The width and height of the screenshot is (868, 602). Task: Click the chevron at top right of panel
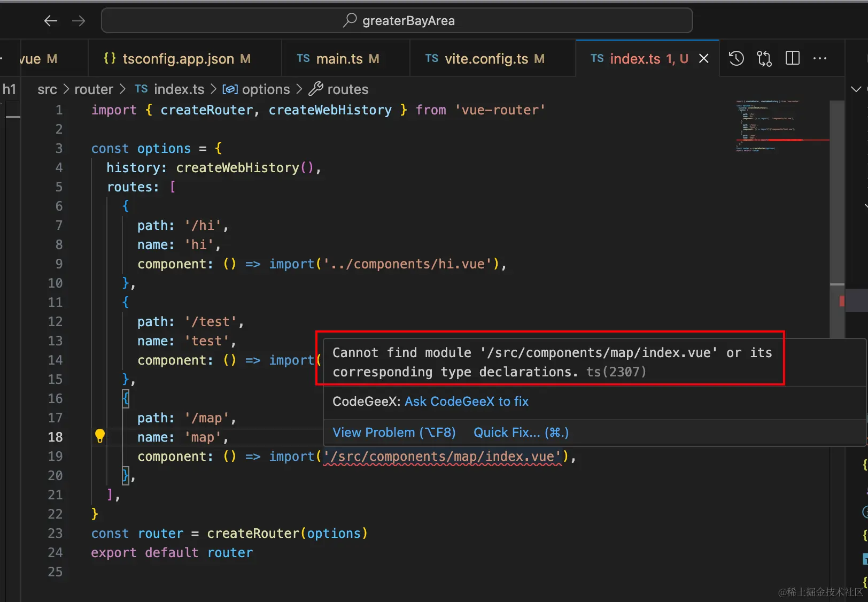pos(856,89)
